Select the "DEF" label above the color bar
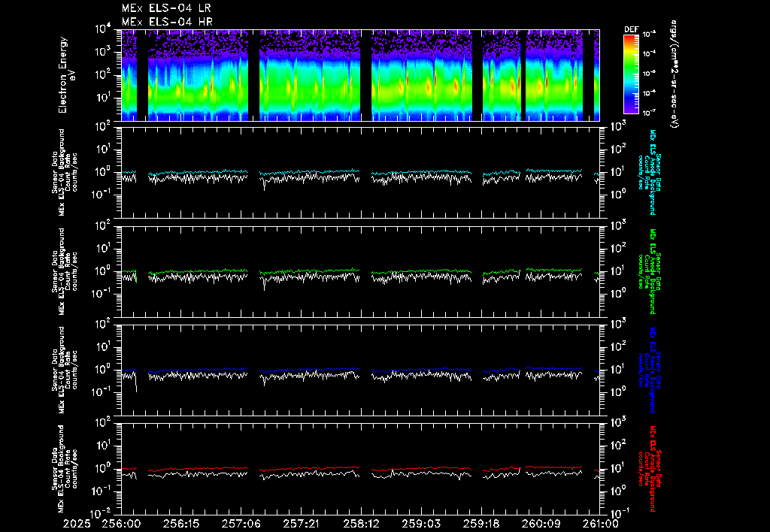This screenshot has height=532, width=770. pos(632,29)
